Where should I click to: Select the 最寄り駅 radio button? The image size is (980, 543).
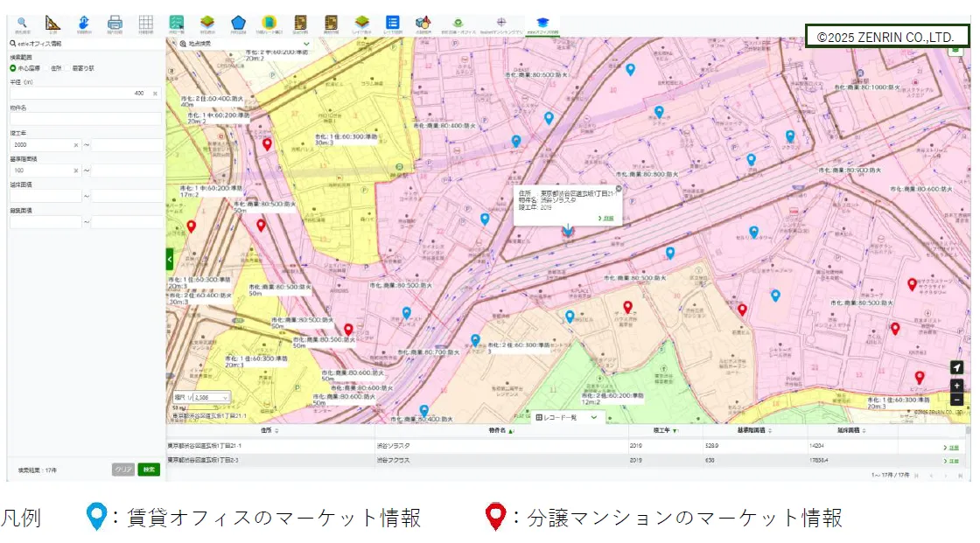67,67
